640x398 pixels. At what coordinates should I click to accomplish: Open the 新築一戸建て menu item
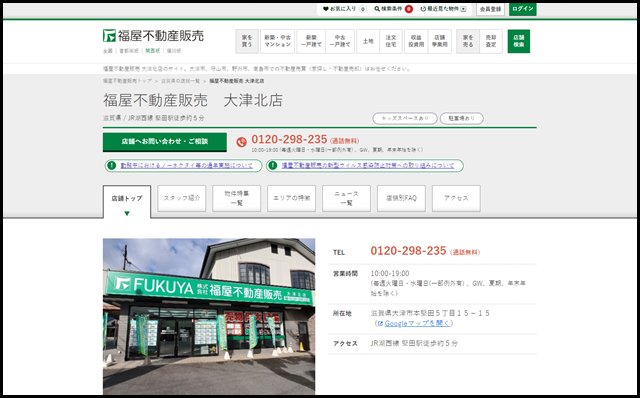tap(311, 41)
